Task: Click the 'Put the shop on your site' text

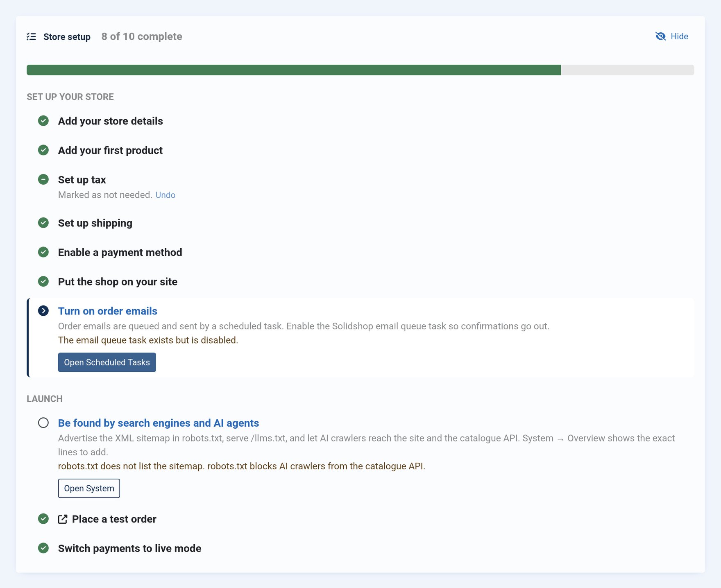Action: pyautogui.click(x=118, y=282)
